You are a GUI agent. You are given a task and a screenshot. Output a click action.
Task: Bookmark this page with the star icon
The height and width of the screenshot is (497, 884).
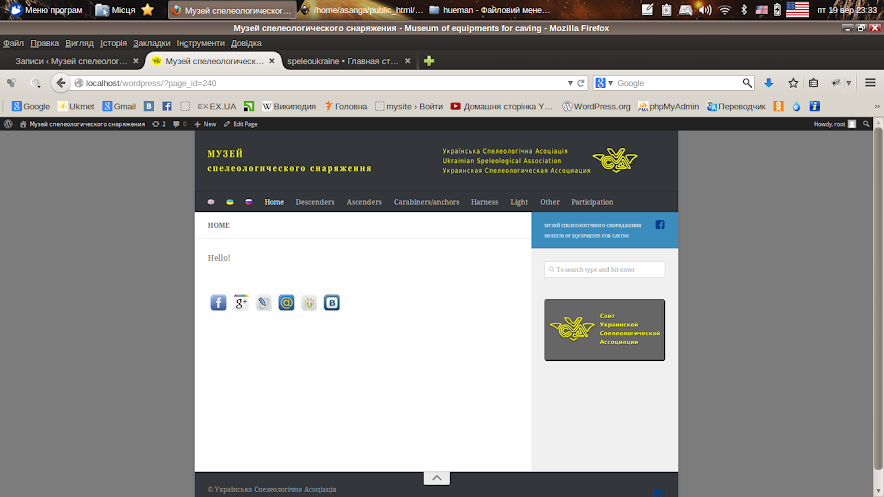[793, 83]
